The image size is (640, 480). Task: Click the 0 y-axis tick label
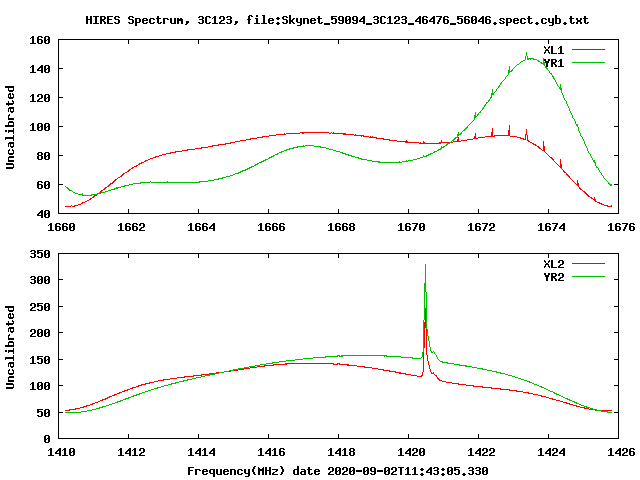[47, 439]
